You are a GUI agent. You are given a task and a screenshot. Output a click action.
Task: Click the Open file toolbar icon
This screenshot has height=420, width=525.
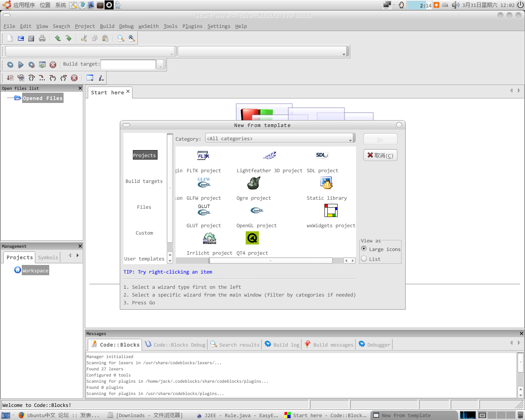pos(21,38)
